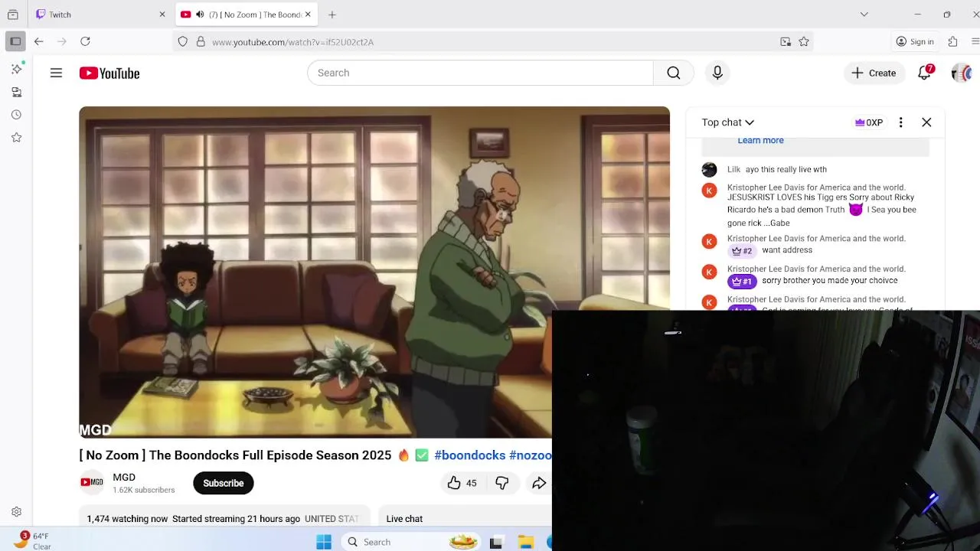Open sidebar settings gear
This screenshot has height=551, width=980.
pos(16,512)
